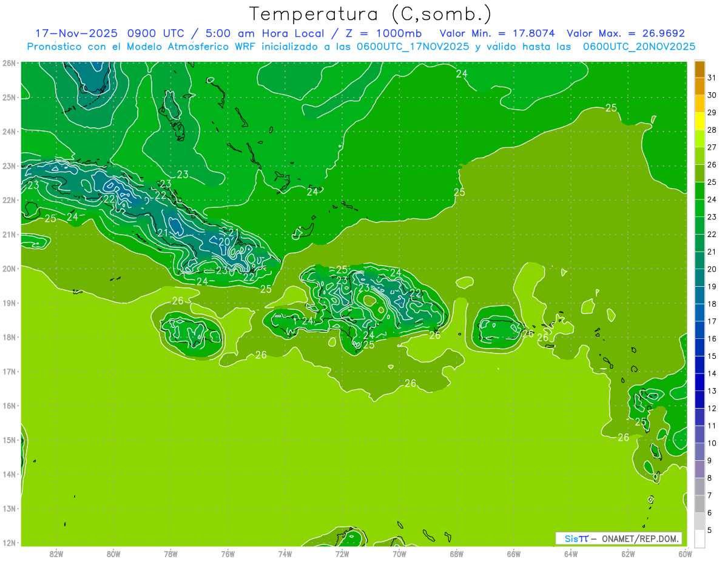Click the green legend segment between 23 and 24
The image size is (728, 562).
click(699, 209)
